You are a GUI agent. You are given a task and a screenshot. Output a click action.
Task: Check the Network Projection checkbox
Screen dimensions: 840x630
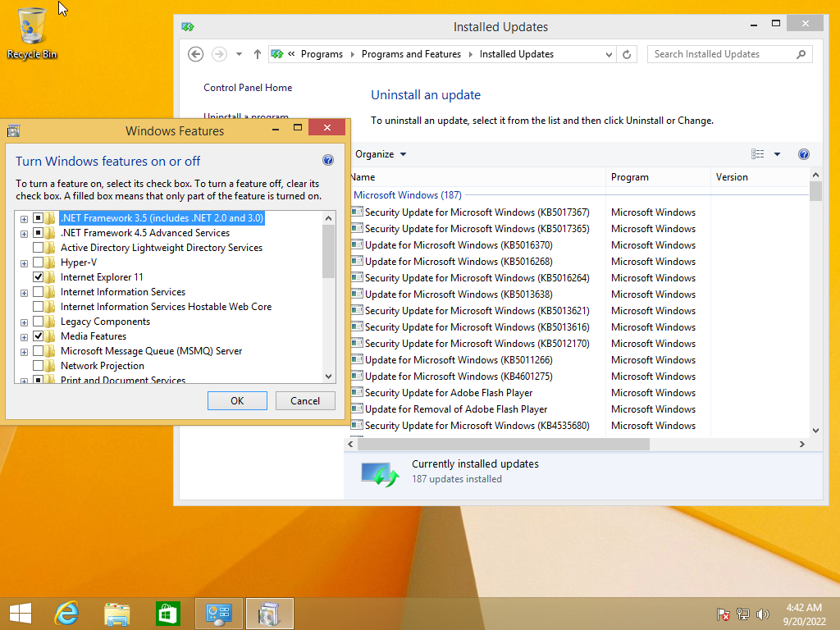pos(38,365)
